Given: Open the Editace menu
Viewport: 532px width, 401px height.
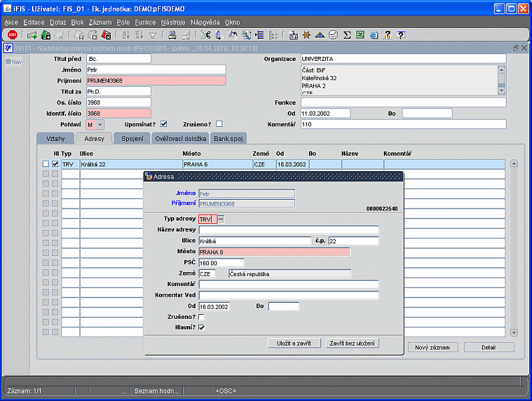Looking at the screenshot, I should [33, 22].
